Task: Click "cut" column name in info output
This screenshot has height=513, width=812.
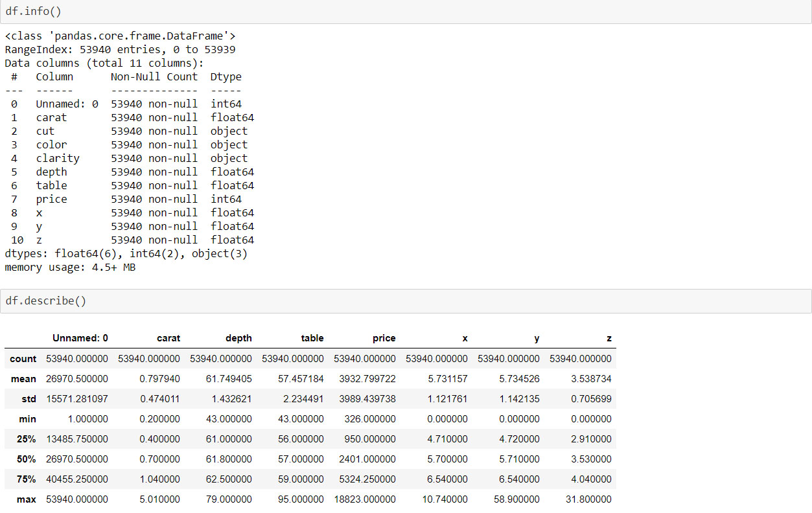Action: coord(45,131)
